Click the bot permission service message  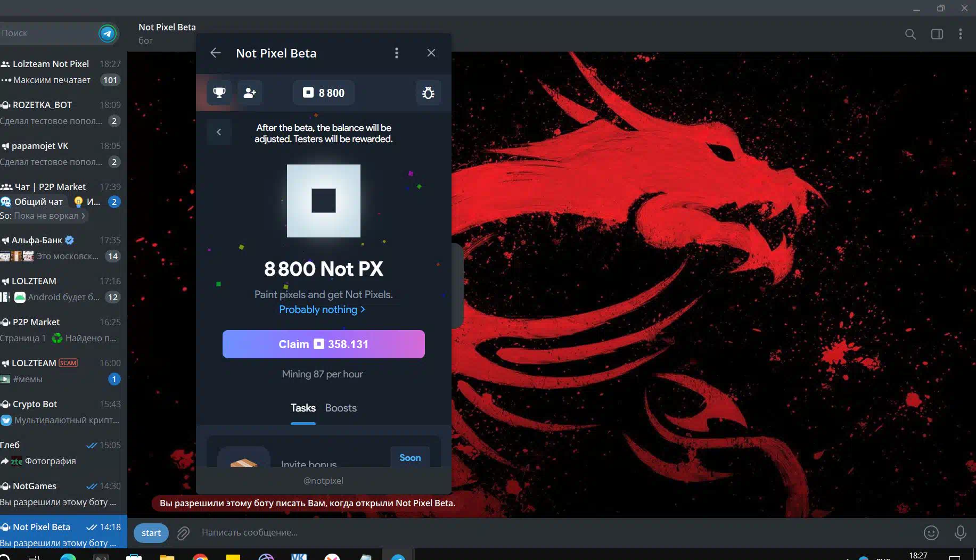pos(308,503)
